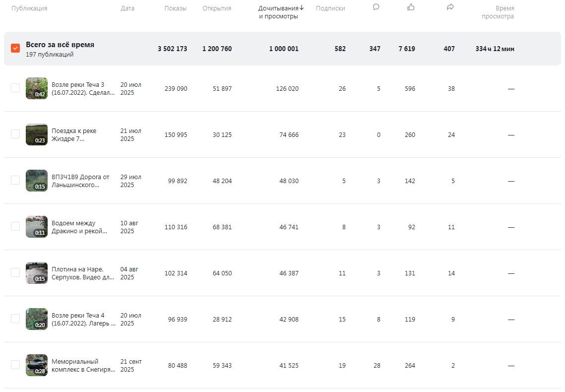Open Мемориальный комплекс в Снегирях title
The image size is (565, 392).
(x=83, y=366)
